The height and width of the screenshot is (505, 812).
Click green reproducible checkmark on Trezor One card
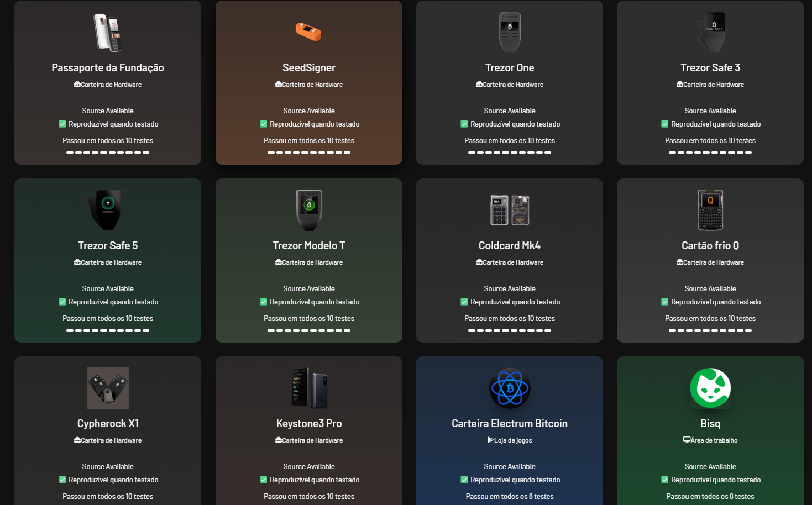click(x=464, y=124)
